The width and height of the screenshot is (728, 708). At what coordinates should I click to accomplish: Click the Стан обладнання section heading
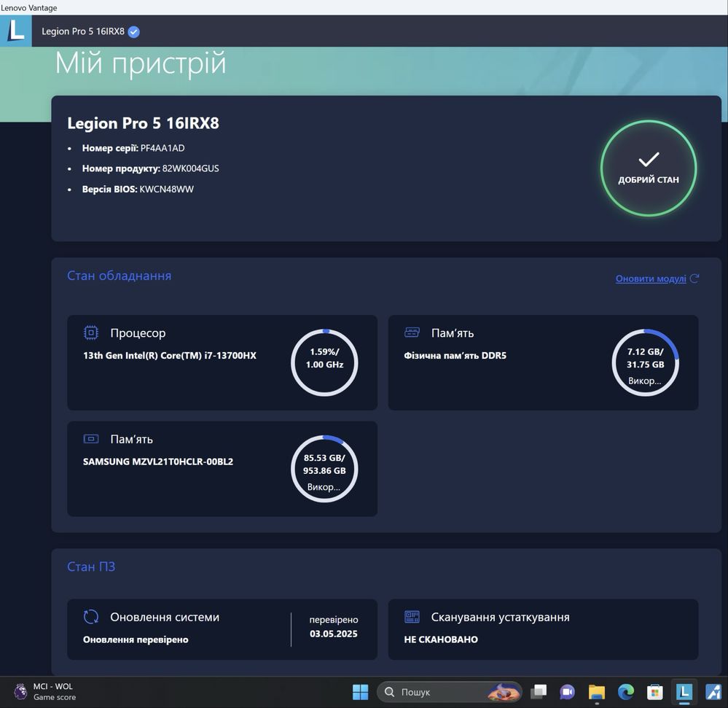point(120,276)
